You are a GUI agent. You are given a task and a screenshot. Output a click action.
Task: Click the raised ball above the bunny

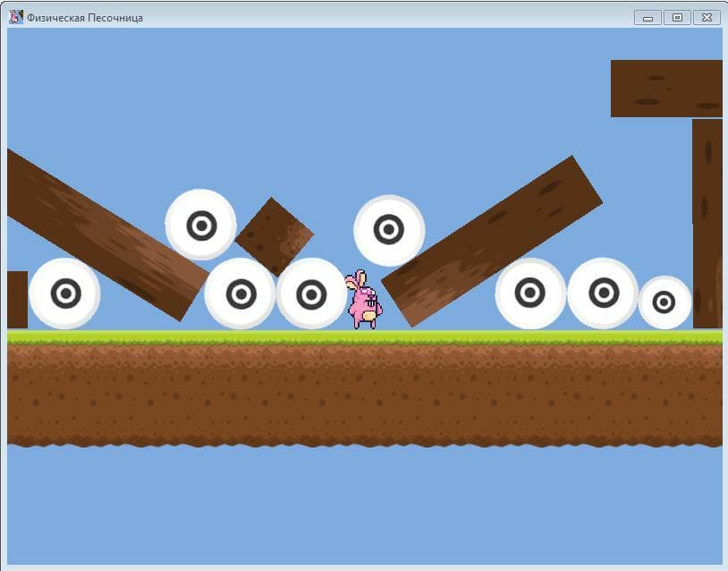coord(389,230)
